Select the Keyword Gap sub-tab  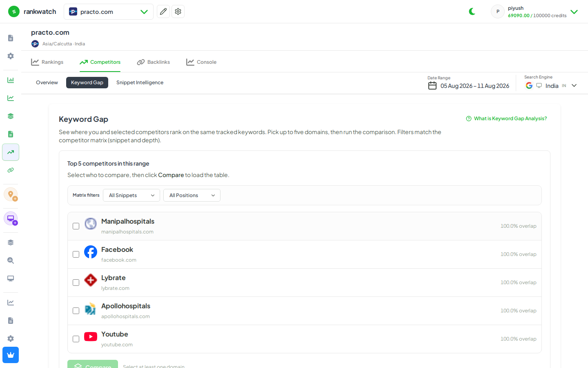87,83
